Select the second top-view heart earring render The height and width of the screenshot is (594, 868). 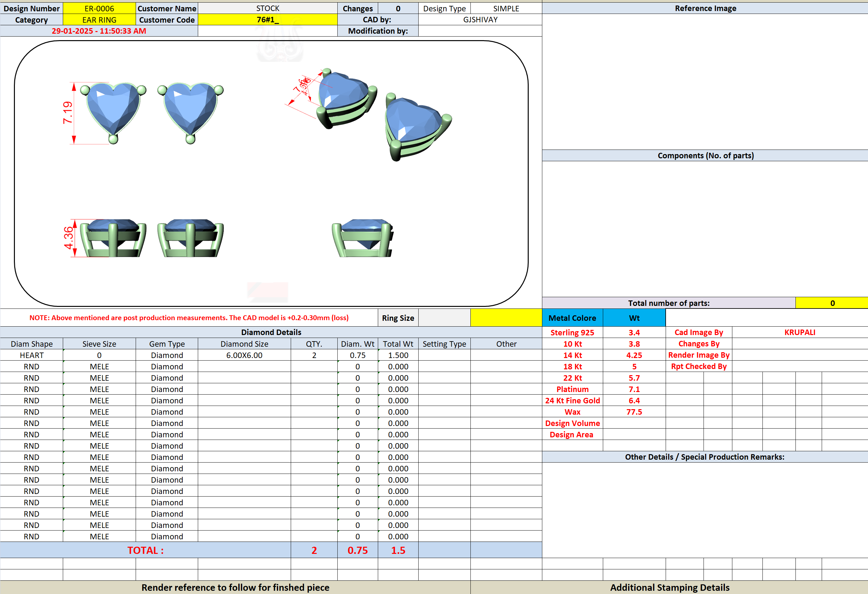[x=190, y=113]
